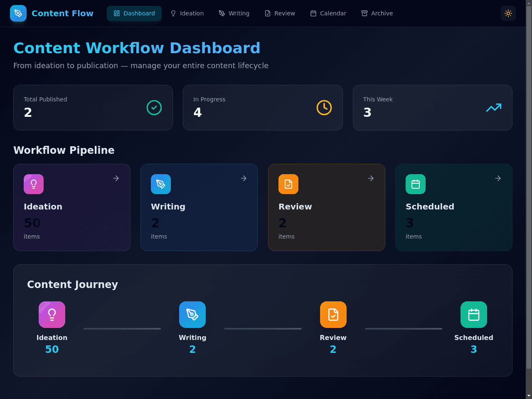Click the In Progress clock icon

(324, 108)
